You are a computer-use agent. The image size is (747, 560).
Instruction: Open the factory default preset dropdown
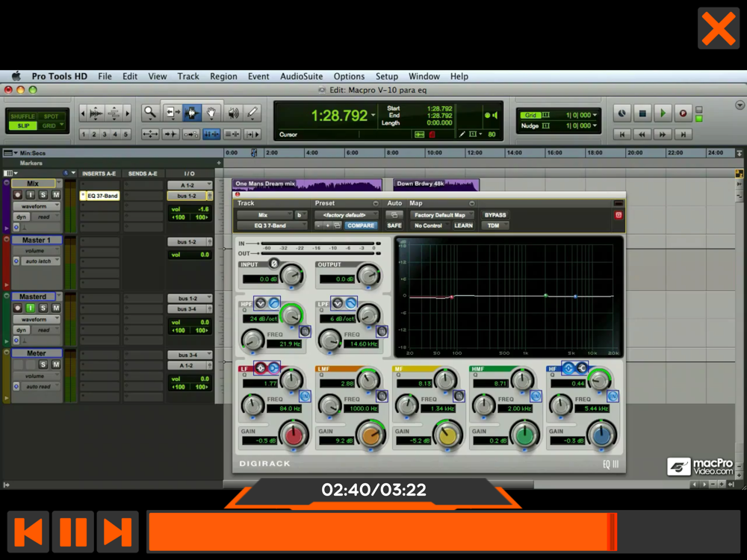347,215
